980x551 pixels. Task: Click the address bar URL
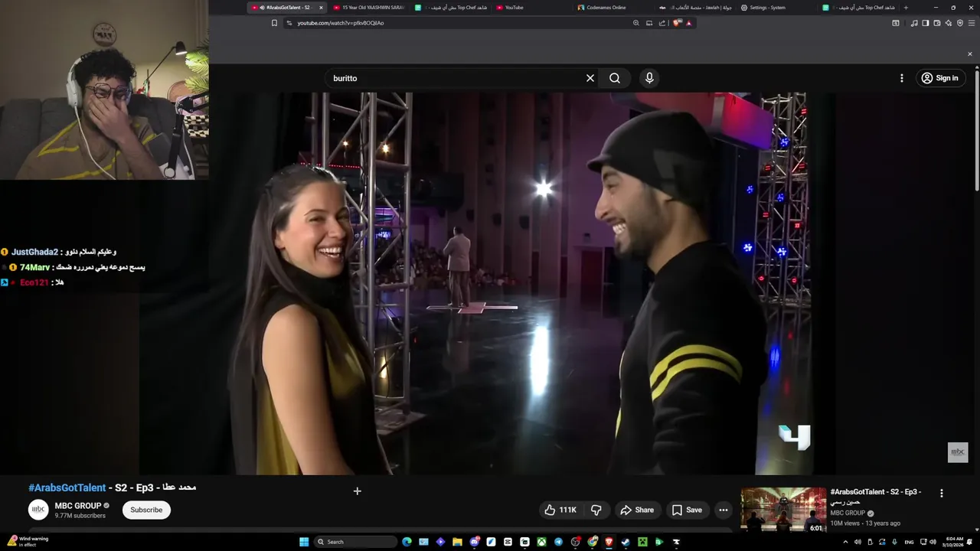pos(341,23)
